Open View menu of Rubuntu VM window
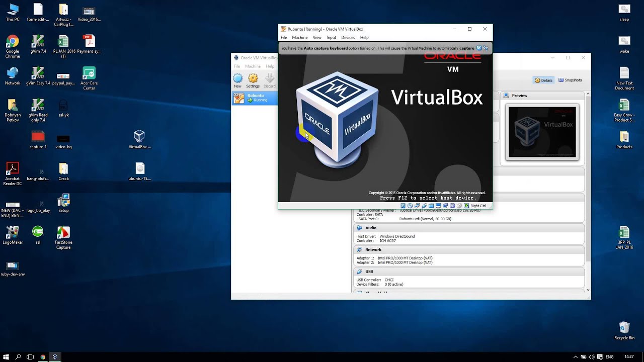Image resolution: width=644 pixels, height=362 pixels. (317, 38)
